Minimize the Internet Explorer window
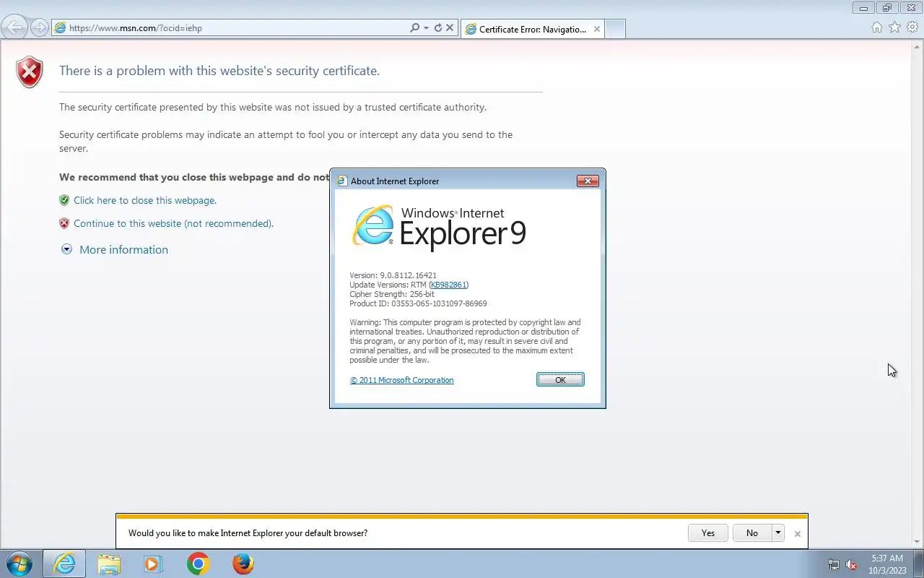Viewport: 924px width, 578px height. (863, 8)
